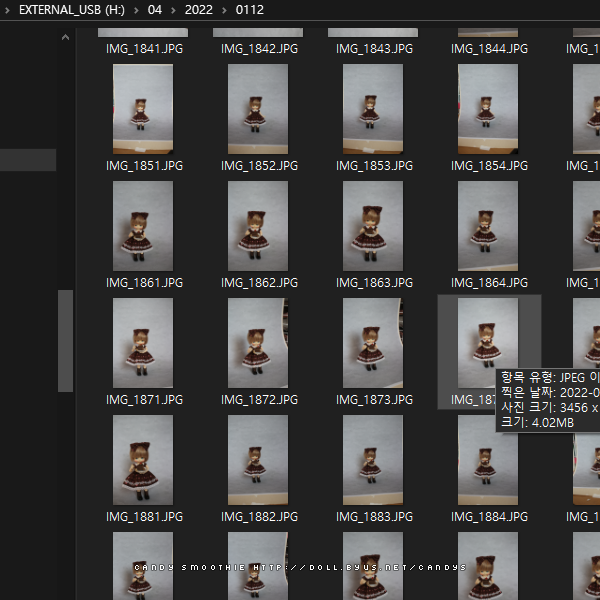Expand chevron before EXTERNAL_USB (H:)
The image size is (600, 600).
pos(7,10)
